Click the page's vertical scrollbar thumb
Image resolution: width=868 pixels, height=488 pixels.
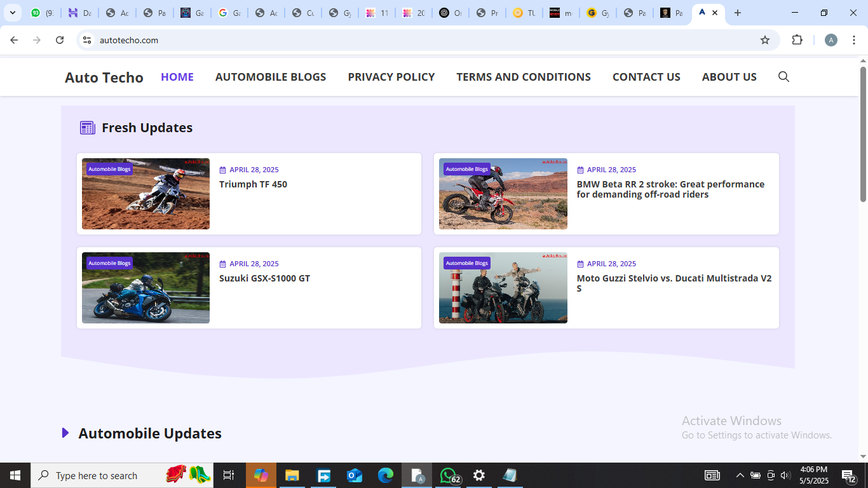[x=863, y=134]
